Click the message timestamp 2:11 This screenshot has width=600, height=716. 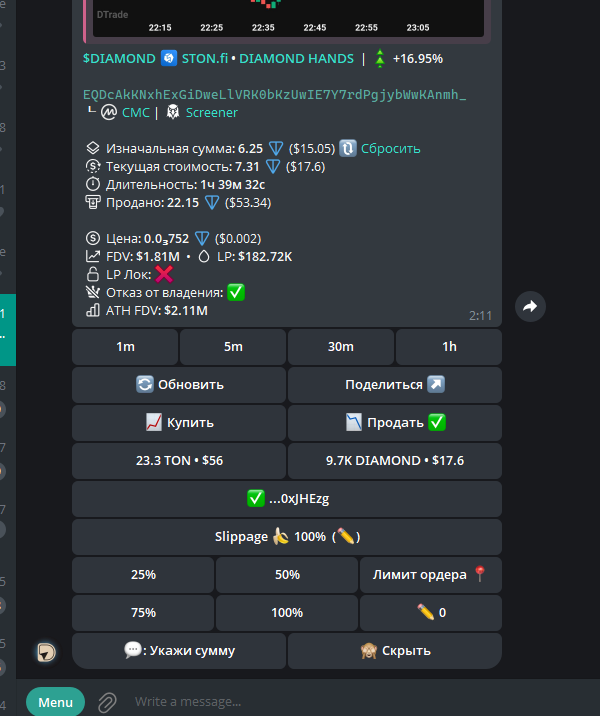coord(480,316)
